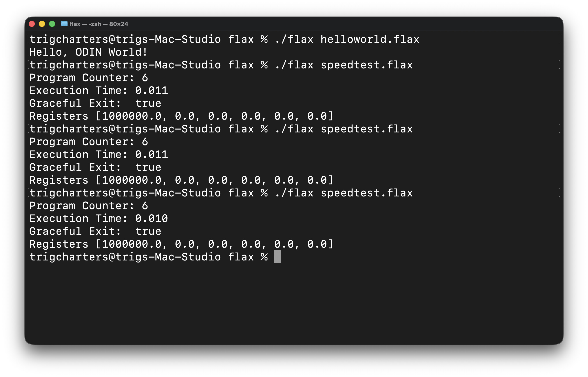
Task: Click right bracket mark beside first speedtest command
Action: 560,65
